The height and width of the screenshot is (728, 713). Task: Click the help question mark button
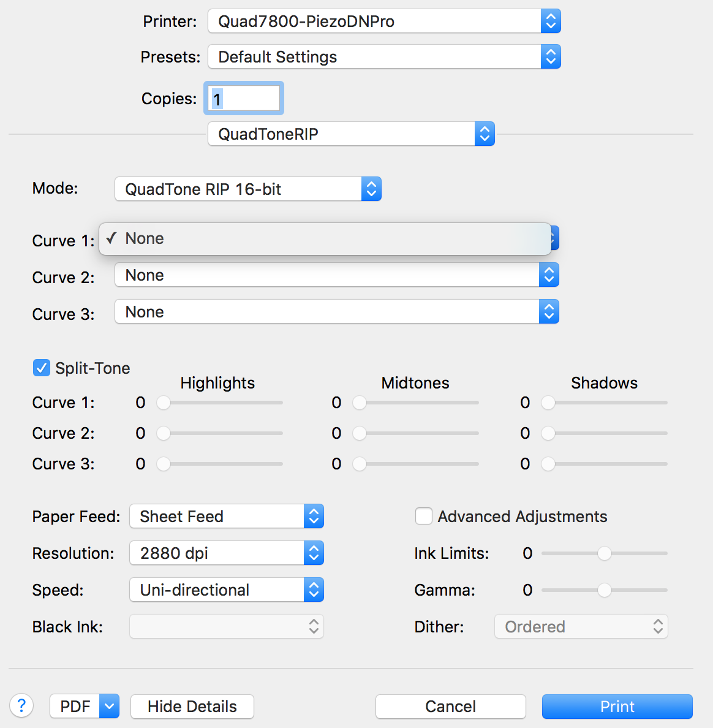pos(21,706)
